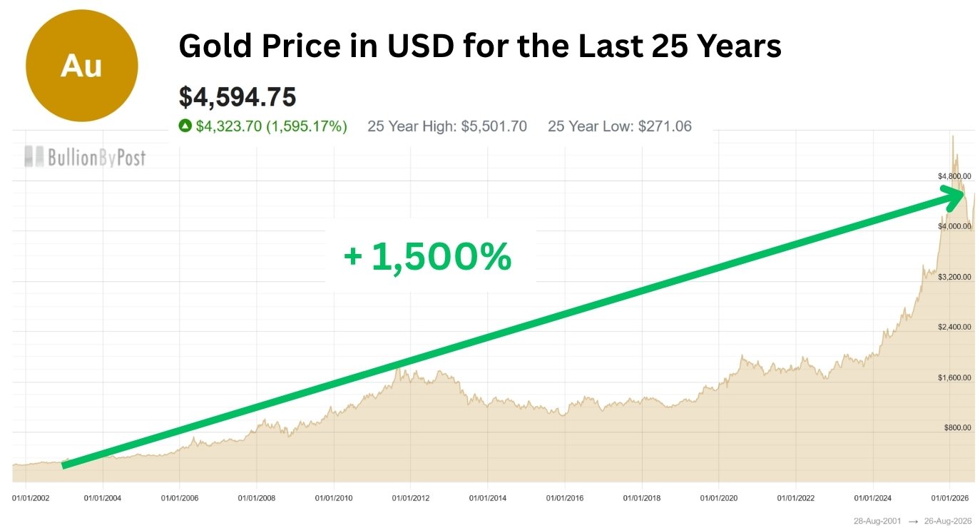The width and height of the screenshot is (980, 528).
Task: Click the 25 Year Low: $271.06 label
Action: pos(620,126)
